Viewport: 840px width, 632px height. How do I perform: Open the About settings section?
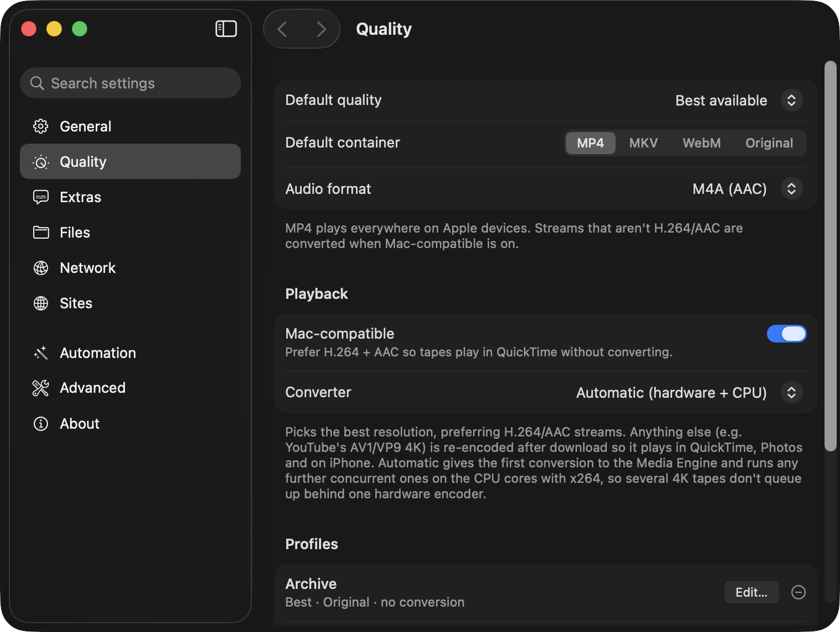point(130,424)
